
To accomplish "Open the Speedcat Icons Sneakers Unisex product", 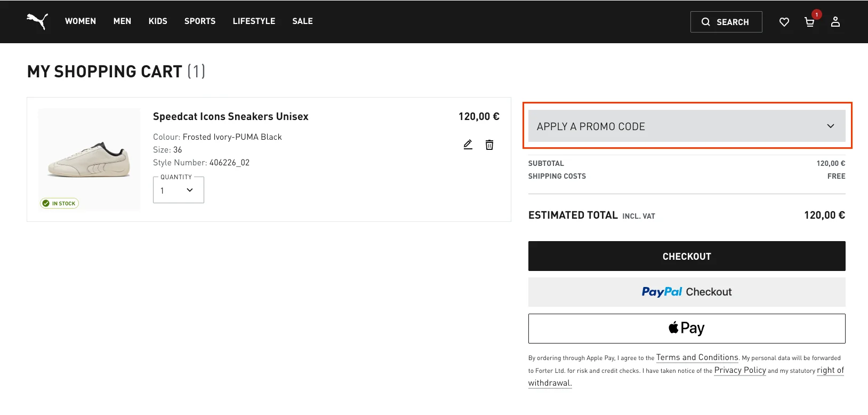I will coord(231,116).
